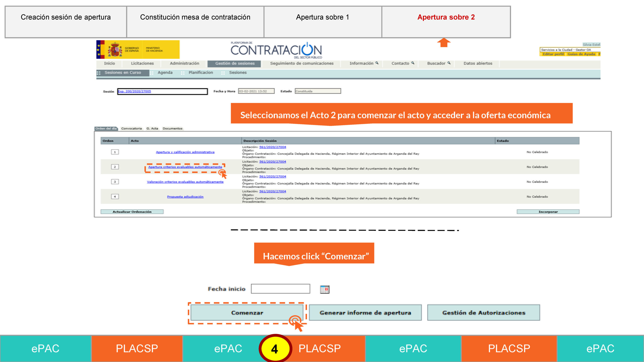
Task: Open the Buscador menu item
Action: coord(436,63)
